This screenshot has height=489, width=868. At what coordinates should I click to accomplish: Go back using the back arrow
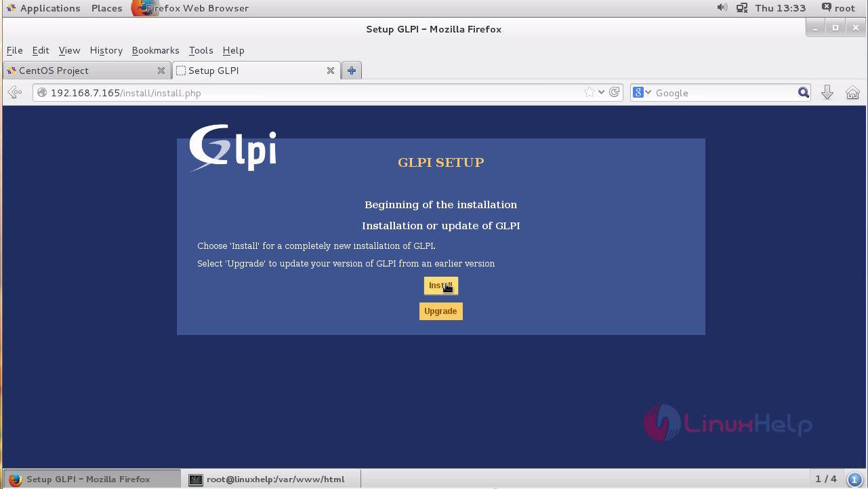[15, 93]
